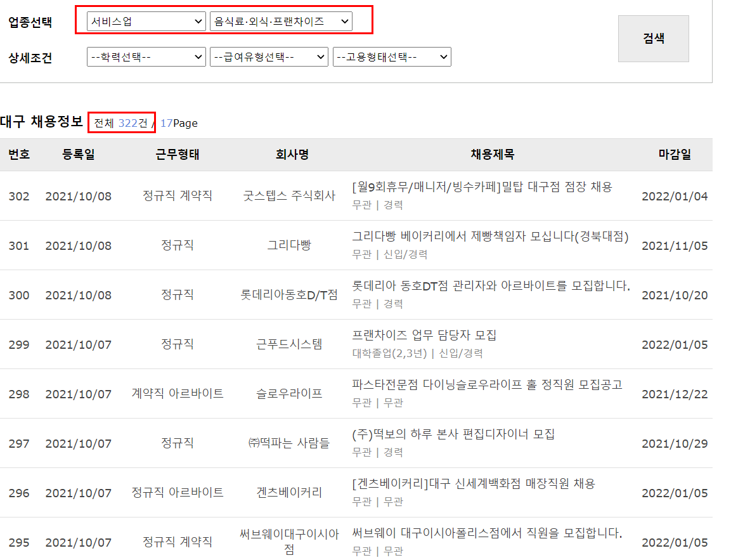Click the 회사명 column header
The width and height of the screenshot is (731, 560).
coord(292,154)
